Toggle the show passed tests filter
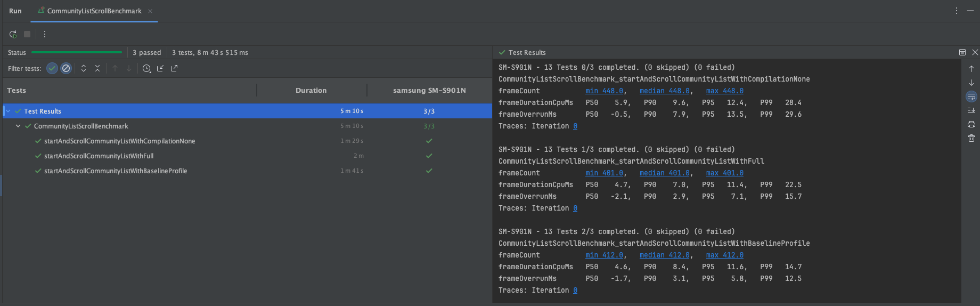 tap(52, 68)
